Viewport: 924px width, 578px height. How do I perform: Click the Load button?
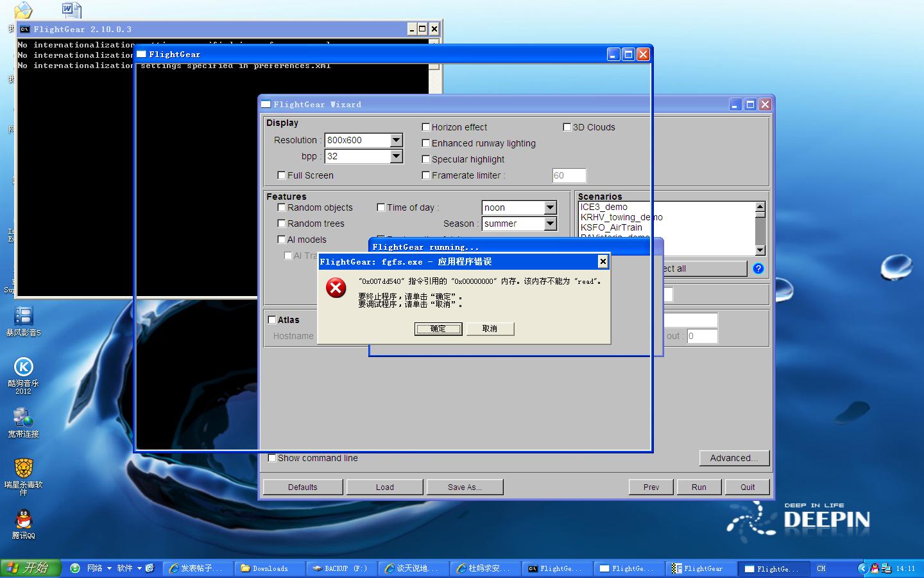click(x=385, y=487)
